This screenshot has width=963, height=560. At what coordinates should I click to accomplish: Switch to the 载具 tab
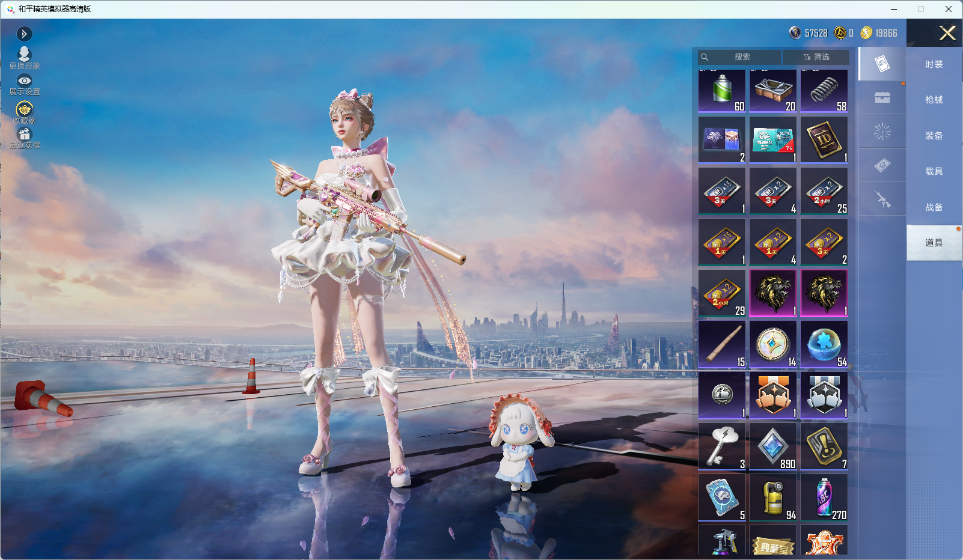tap(934, 171)
